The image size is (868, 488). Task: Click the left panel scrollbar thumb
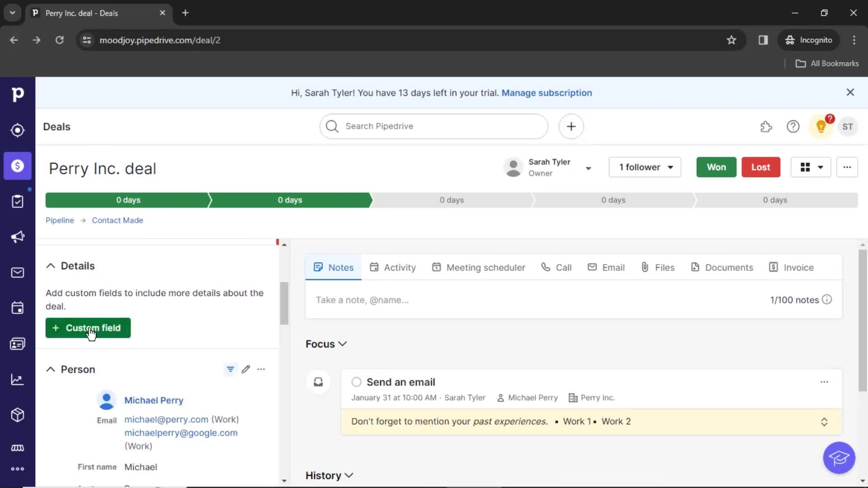click(x=284, y=303)
